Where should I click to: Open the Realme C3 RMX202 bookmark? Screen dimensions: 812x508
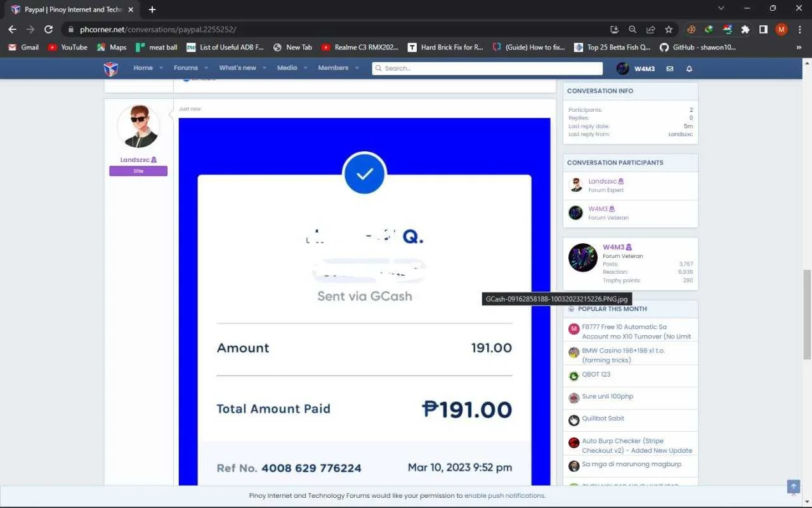coord(360,47)
